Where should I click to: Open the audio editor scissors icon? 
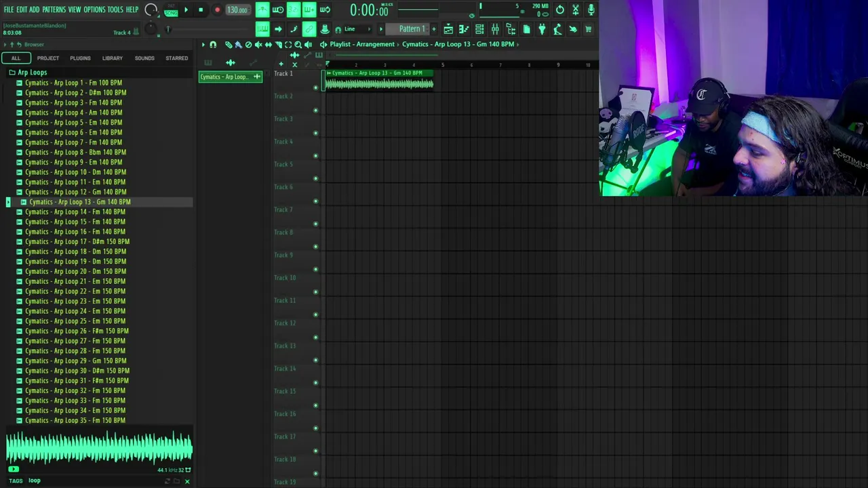576,9
